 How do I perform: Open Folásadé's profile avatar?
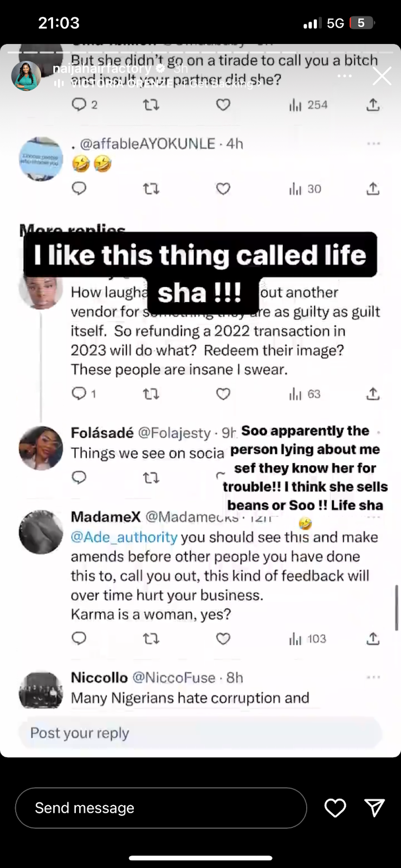(x=41, y=448)
